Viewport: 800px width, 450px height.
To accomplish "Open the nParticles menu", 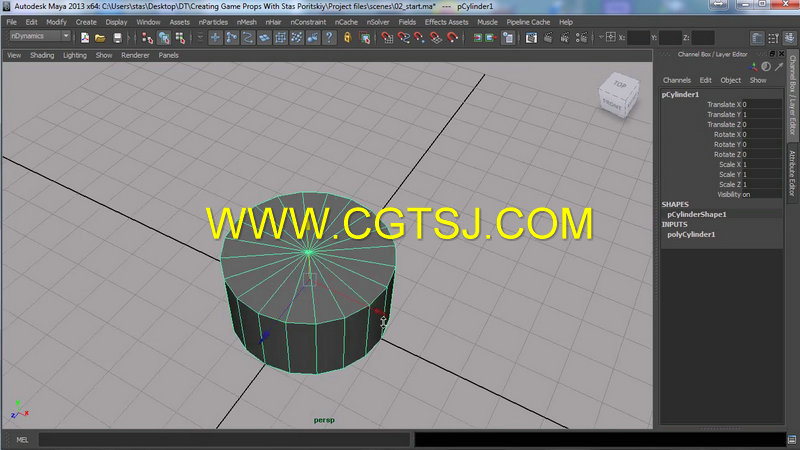I will [213, 22].
